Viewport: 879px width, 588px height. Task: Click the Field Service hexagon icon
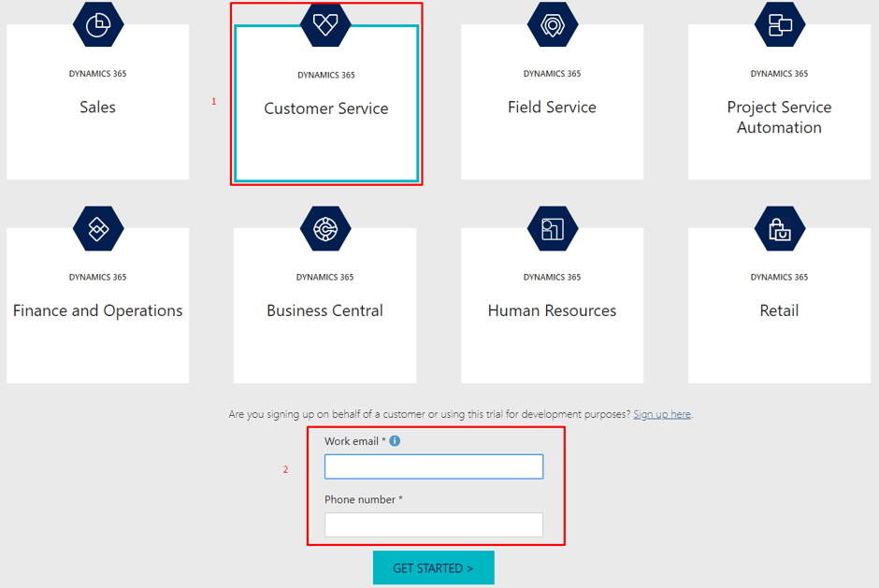[x=553, y=25]
